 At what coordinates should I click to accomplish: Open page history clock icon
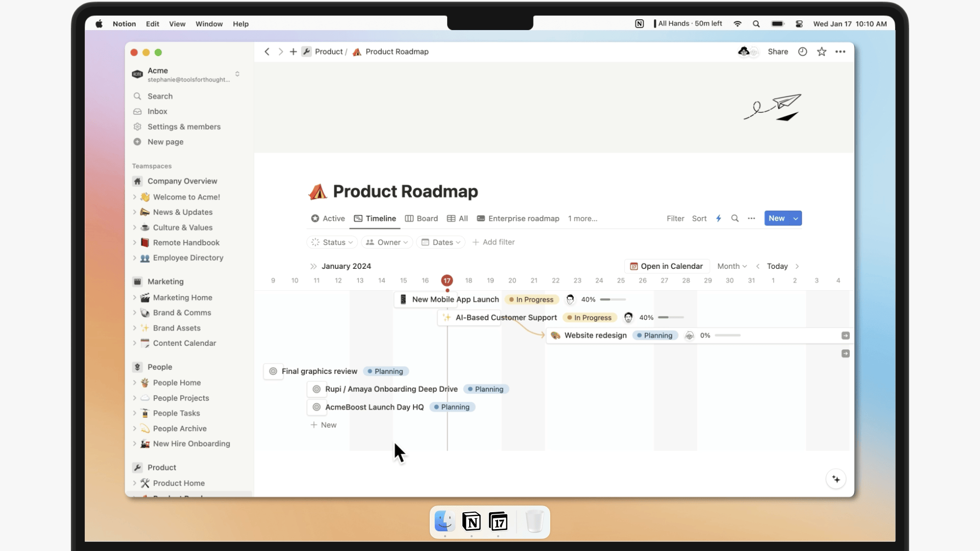coord(802,52)
